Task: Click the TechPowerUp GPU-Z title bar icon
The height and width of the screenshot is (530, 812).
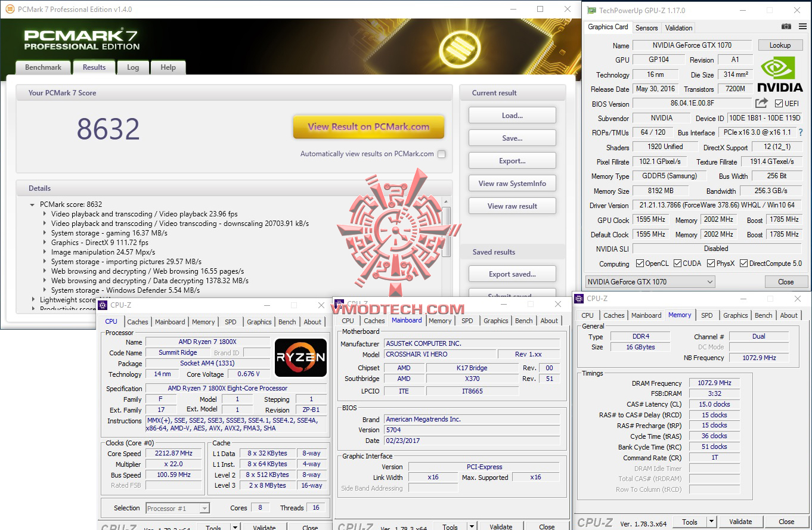Action: tap(591, 10)
